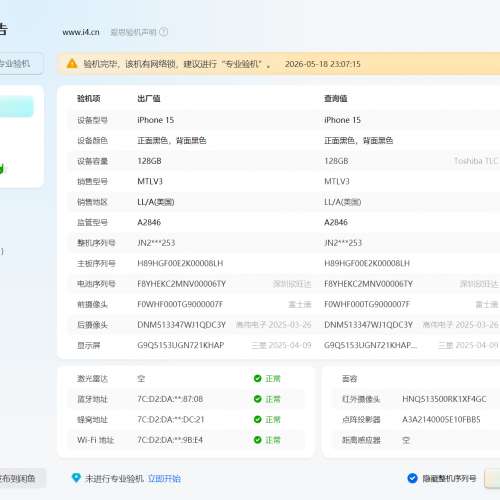The width and height of the screenshot is (500, 500).
Task: Click the 富士康 tag in the 出厂值 column
Action: (x=300, y=304)
